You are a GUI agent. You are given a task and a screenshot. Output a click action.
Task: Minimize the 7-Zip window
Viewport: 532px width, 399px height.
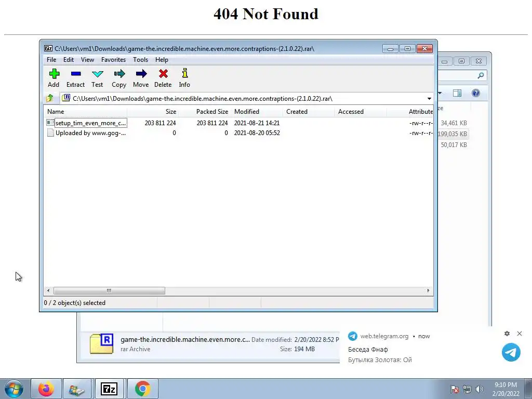[x=391, y=48]
